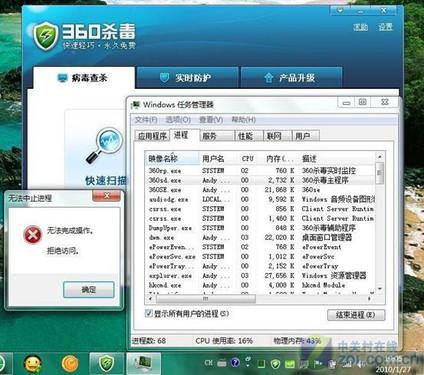Click 确定 in the 无法中止进程 dialog

coord(89,290)
